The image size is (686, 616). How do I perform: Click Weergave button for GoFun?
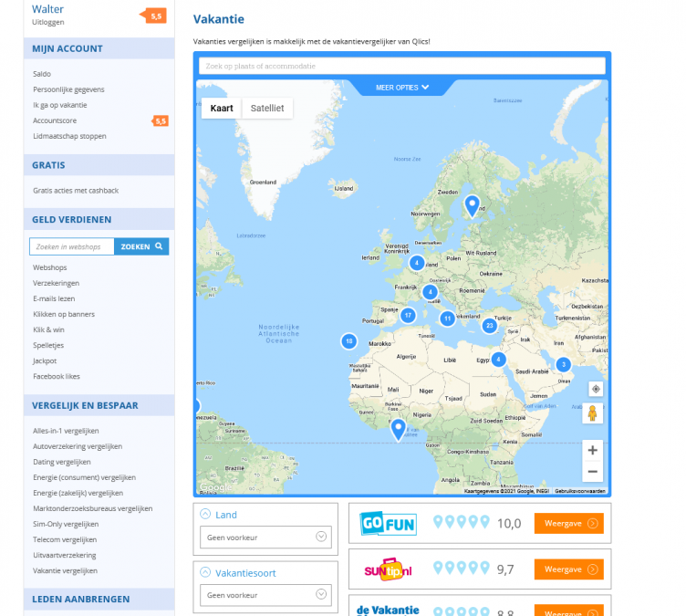[x=568, y=523]
